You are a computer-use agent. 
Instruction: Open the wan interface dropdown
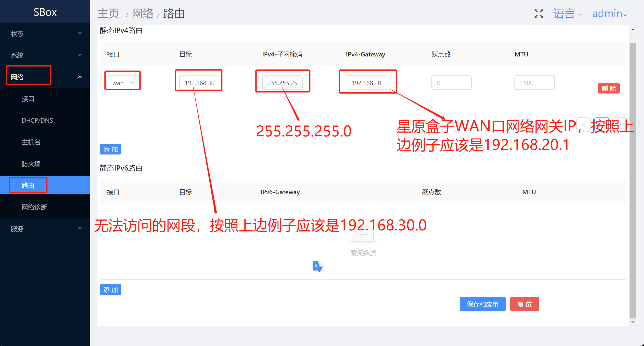[x=123, y=83]
